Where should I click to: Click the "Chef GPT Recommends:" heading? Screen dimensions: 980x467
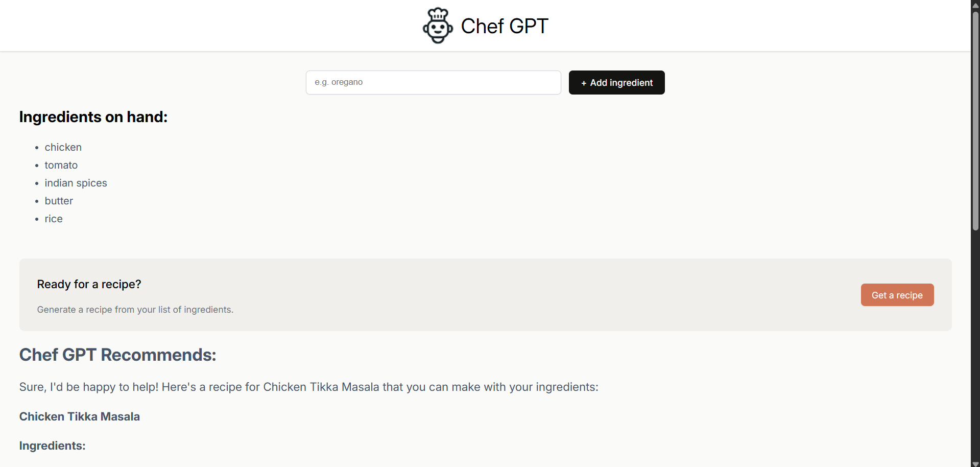coord(117,355)
